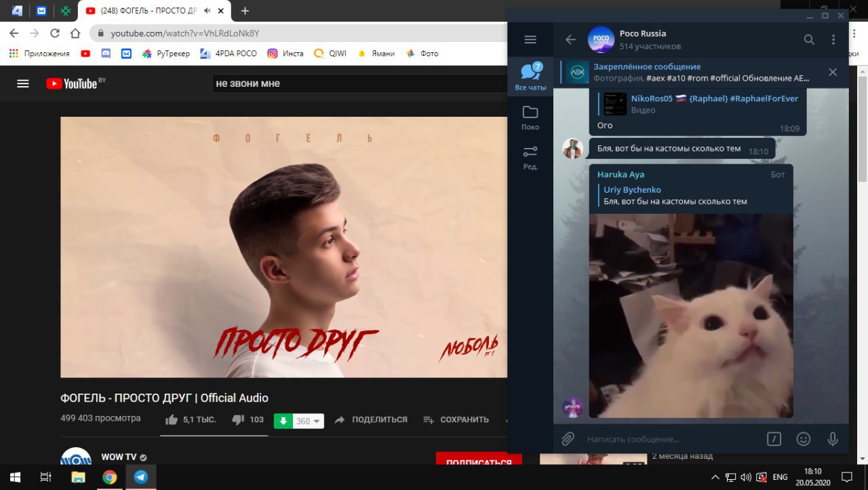The height and width of the screenshot is (490, 868).
Task: Open the All chats folder in Telegram
Action: coord(530,77)
